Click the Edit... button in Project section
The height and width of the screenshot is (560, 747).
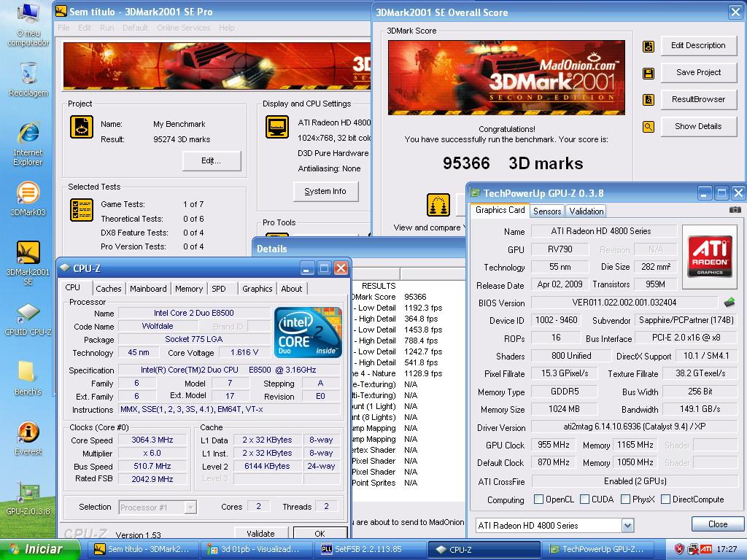tap(212, 161)
